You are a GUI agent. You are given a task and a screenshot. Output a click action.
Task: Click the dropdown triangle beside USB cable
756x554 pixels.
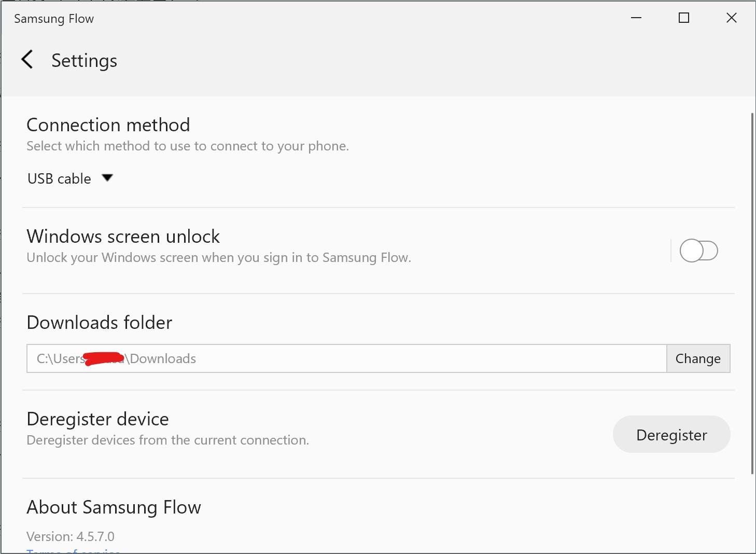coord(107,178)
